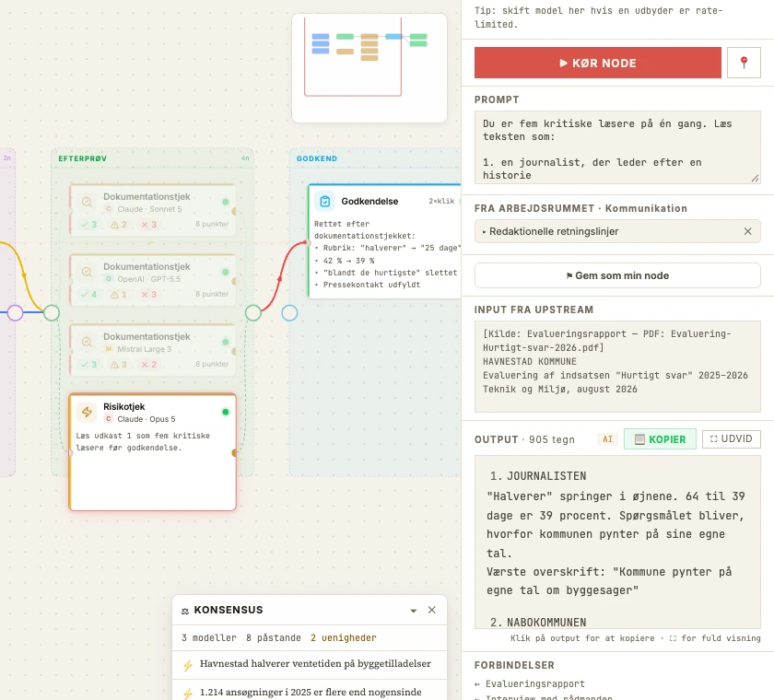Collapse the Konsensus panel with the down arrow
774x700 pixels.
tap(414, 611)
